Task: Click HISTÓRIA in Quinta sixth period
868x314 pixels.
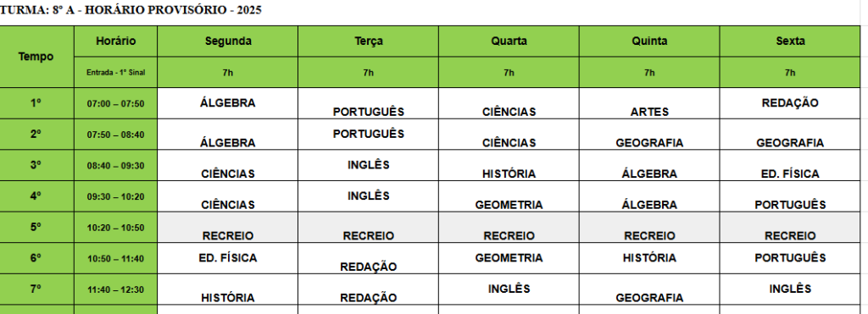Action: pos(649,258)
